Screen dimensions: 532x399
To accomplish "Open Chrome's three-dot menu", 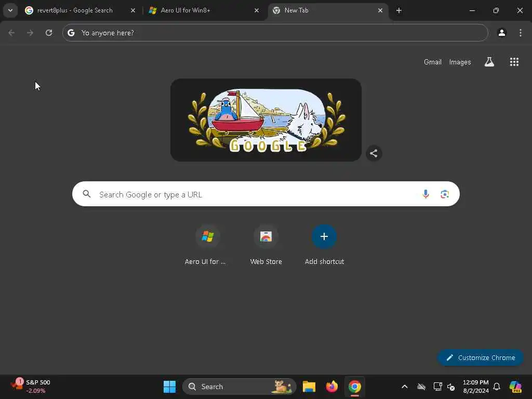I will 520,33.
